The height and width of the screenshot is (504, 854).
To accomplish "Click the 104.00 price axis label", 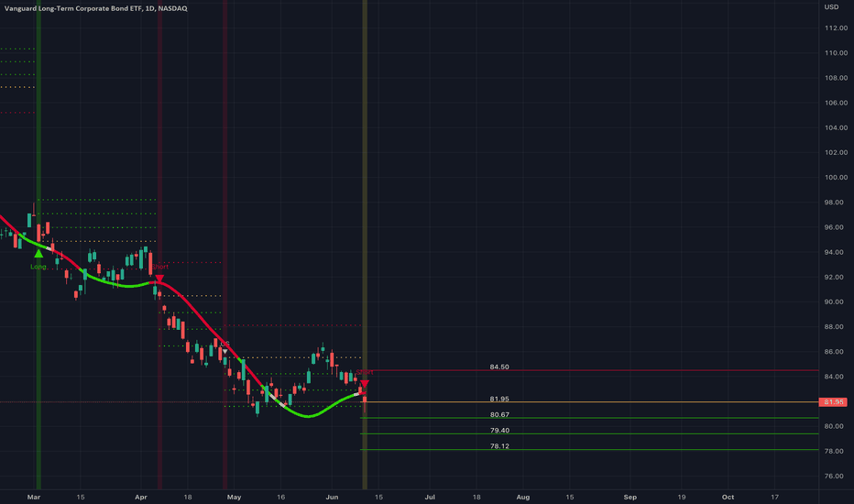I will 836,127.
